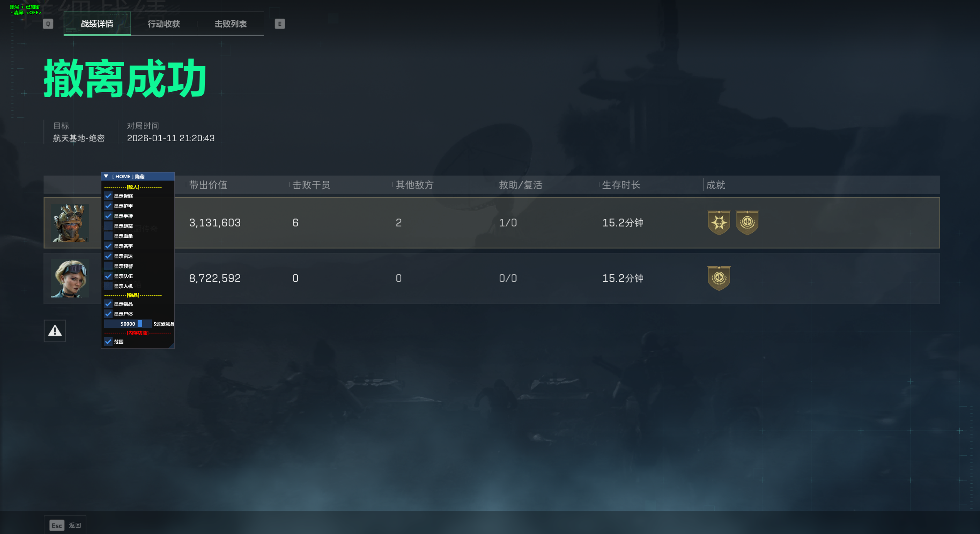Enable the 显示血条 checkbox
This screenshot has height=534, width=980.
coord(108,236)
